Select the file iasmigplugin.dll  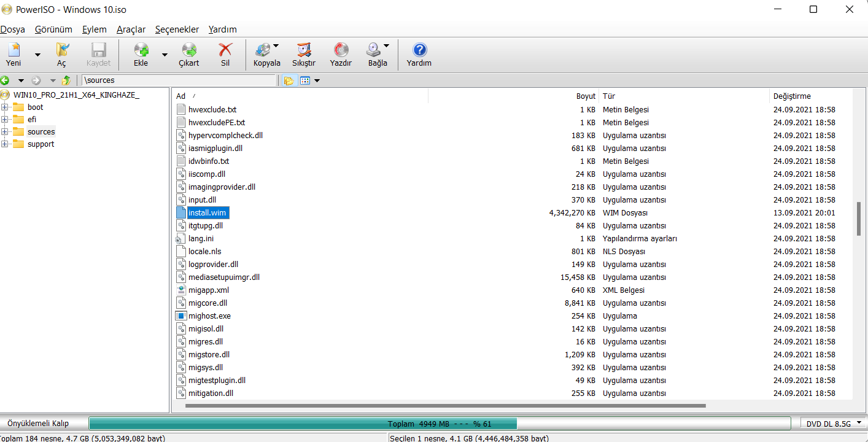tap(215, 148)
